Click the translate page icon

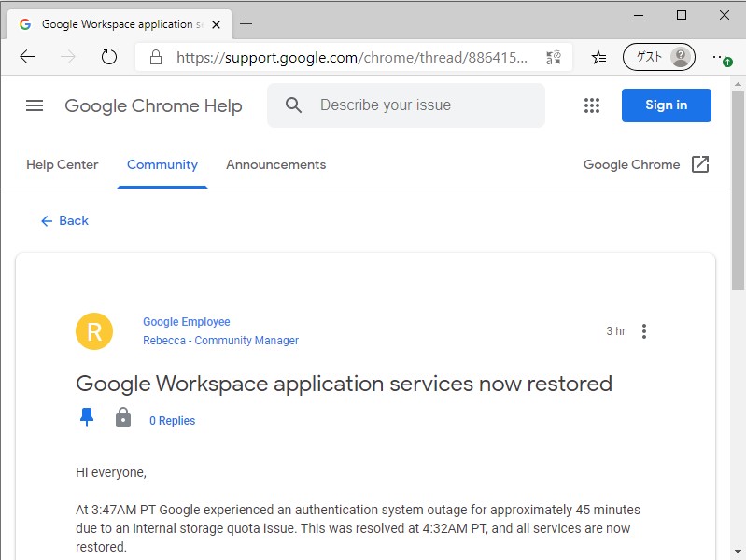pyautogui.click(x=554, y=57)
